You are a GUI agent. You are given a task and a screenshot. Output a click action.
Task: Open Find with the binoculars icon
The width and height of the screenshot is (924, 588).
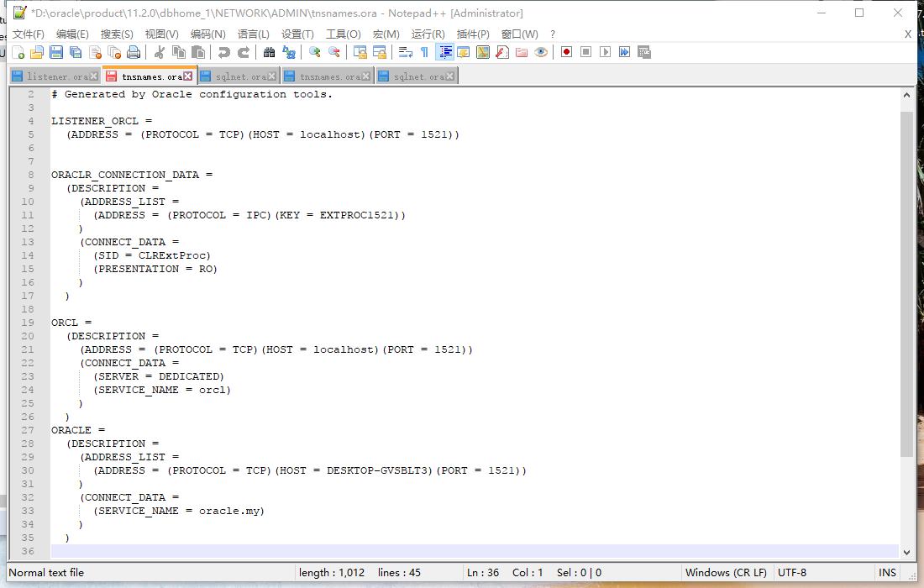coord(270,52)
